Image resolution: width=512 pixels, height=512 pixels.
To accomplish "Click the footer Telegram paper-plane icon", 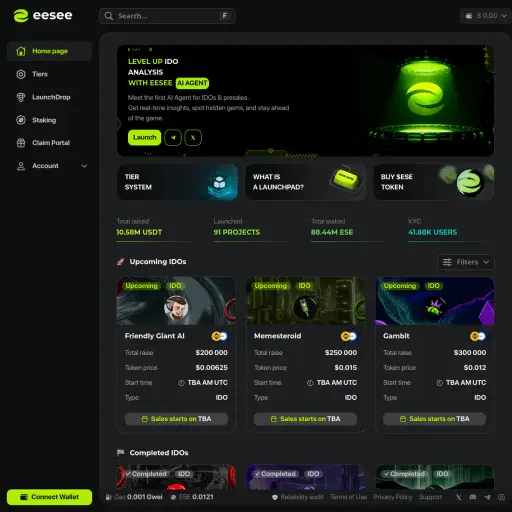I will point(487,497).
